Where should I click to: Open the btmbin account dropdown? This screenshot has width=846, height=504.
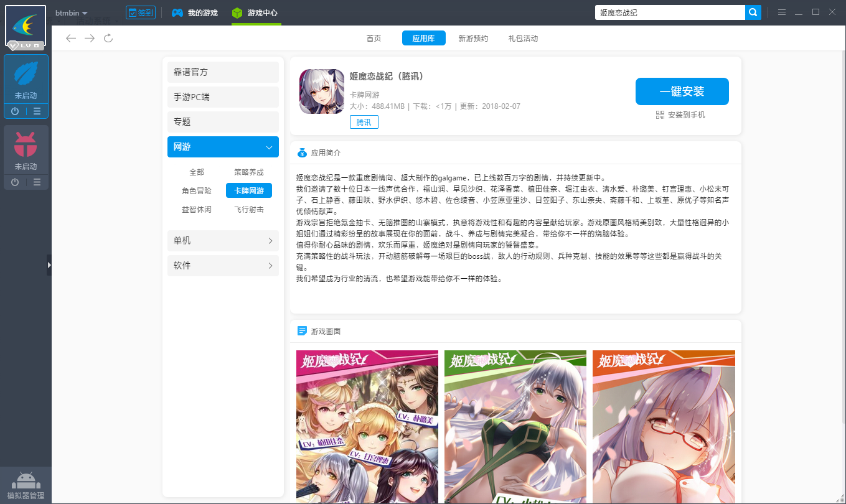[x=71, y=12]
